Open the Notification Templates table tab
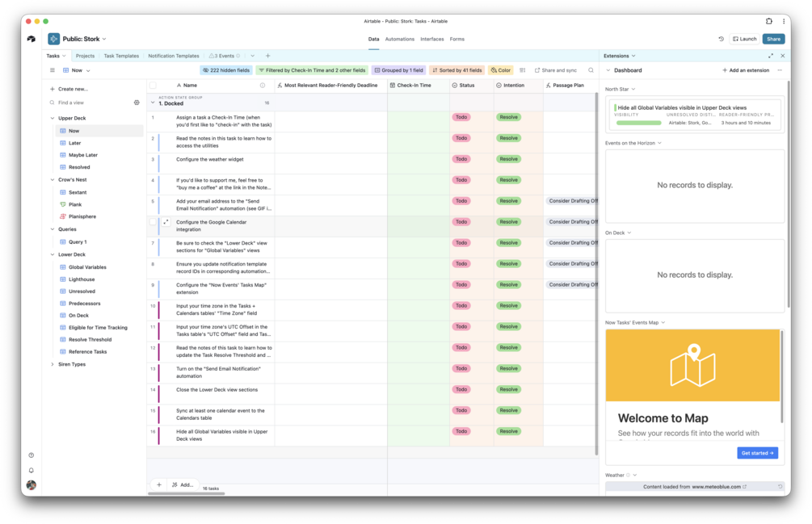812x524 pixels. click(x=174, y=56)
